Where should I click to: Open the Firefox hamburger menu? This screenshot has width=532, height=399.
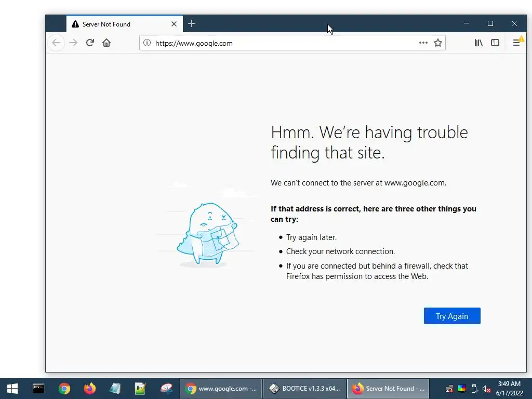tap(516, 43)
